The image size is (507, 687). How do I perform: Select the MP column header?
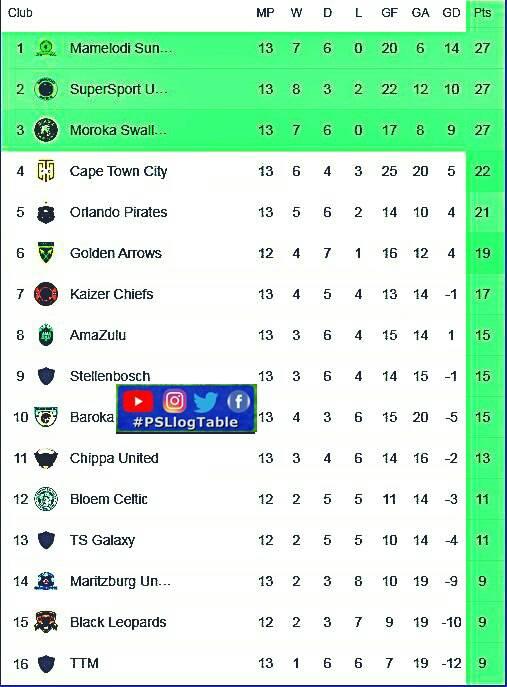point(266,13)
